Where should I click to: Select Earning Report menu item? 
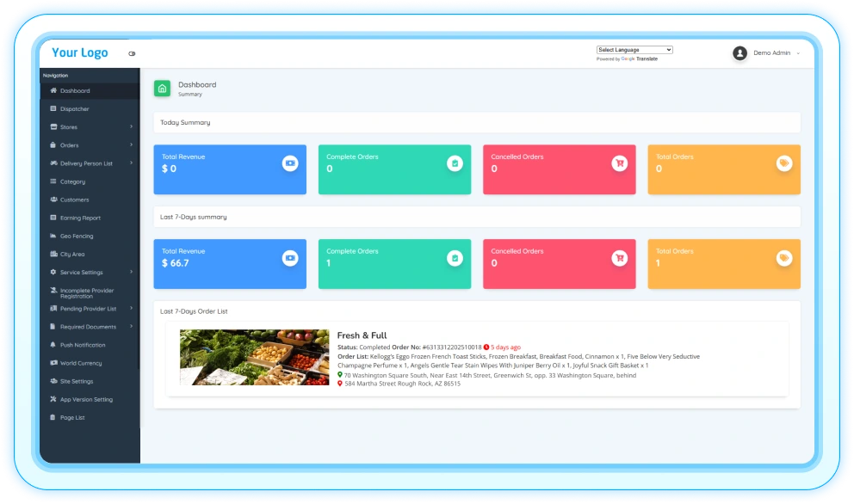click(90, 218)
